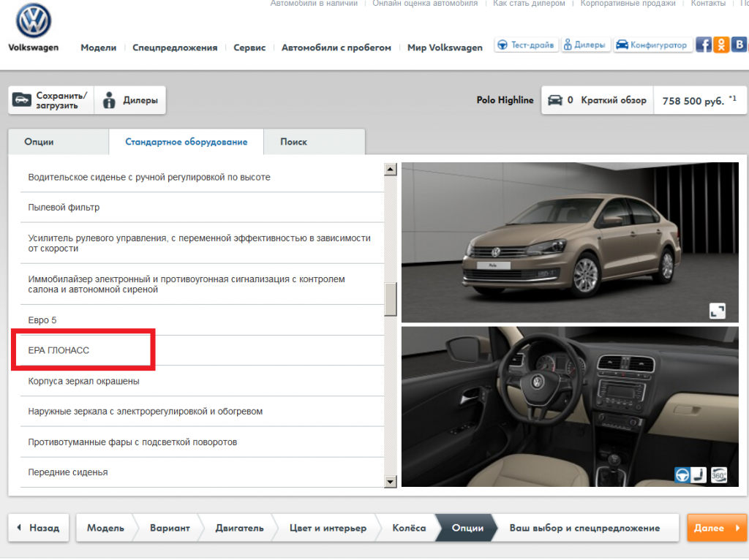Click the 758 500 руб. price
The image size is (749, 560).
[x=700, y=100]
